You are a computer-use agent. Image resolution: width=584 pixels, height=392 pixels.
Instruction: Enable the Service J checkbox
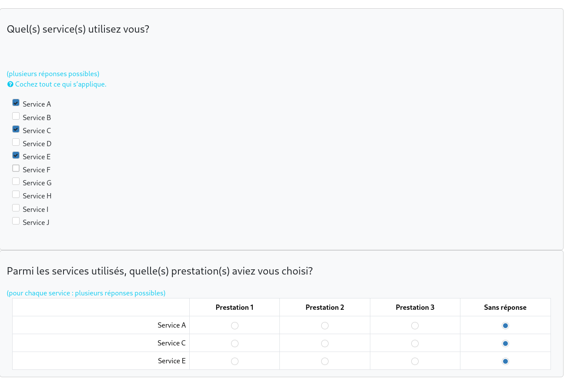pos(16,221)
